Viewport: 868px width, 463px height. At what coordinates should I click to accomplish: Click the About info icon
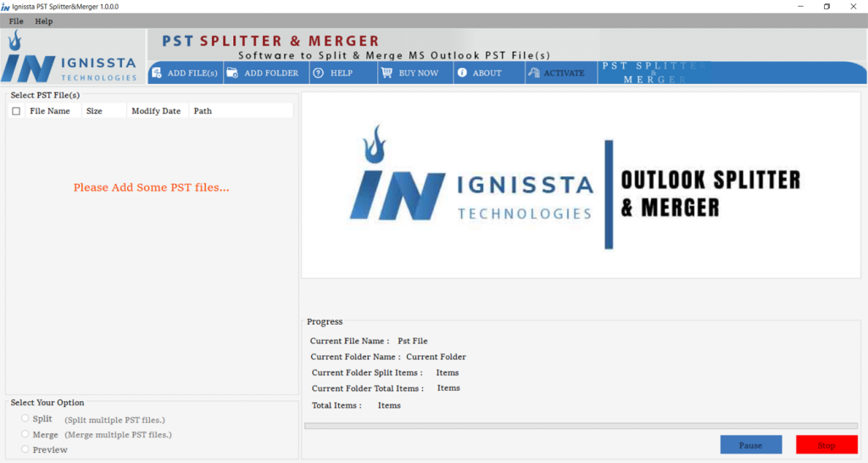point(462,73)
